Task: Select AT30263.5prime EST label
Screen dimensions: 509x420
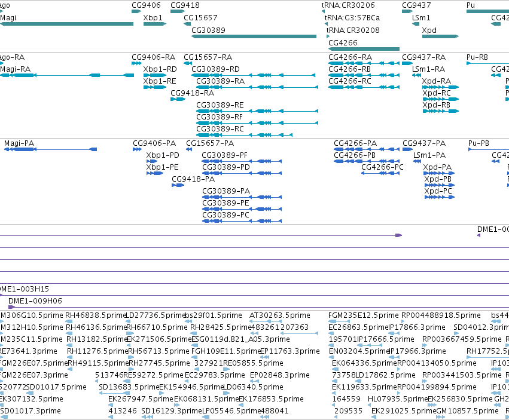Action: pos(280,315)
